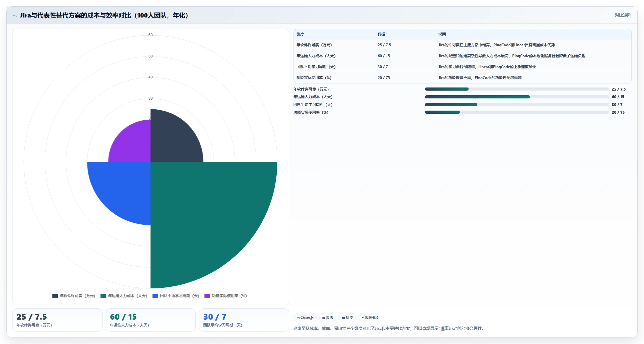This screenshot has width=644, height=344.
Task: Click the 说明 table column header
Action: point(442,34)
